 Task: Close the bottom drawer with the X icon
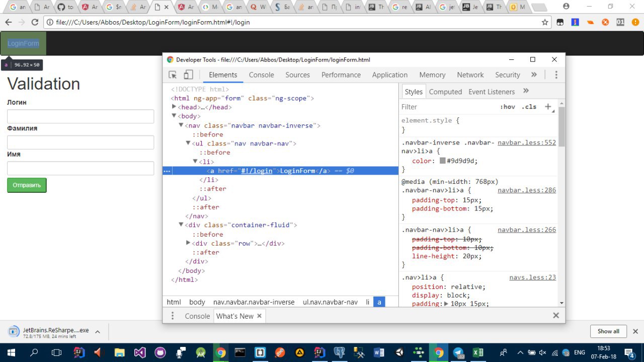click(556, 316)
